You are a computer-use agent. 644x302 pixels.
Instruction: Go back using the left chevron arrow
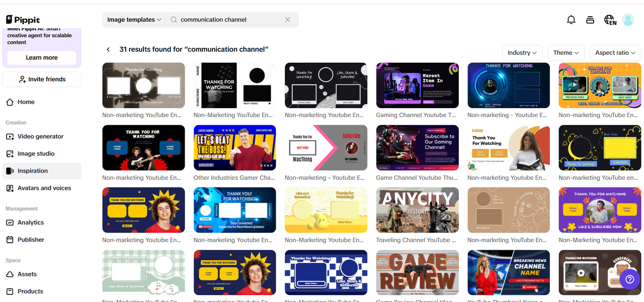click(108, 49)
